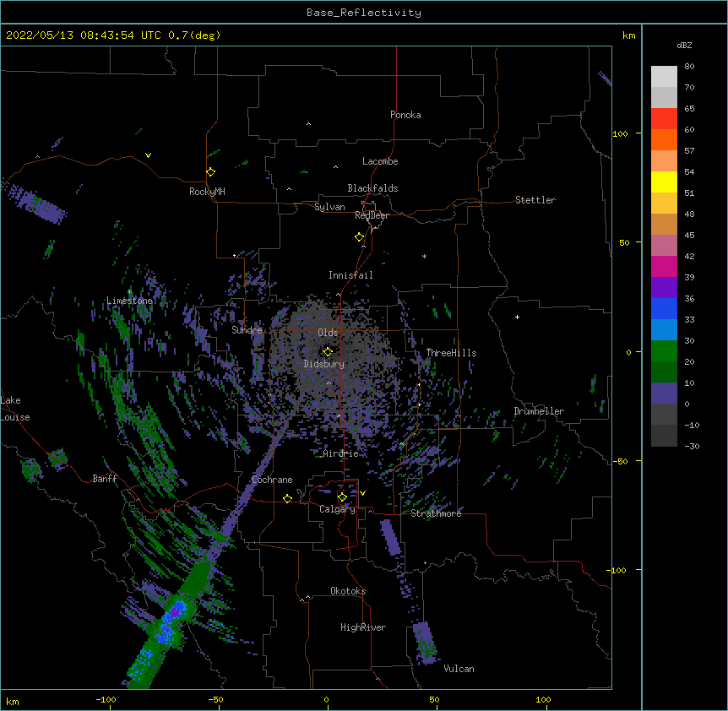Viewport: 728px width, 711px height.
Task: Click the Olds city label
Action: [x=328, y=333]
